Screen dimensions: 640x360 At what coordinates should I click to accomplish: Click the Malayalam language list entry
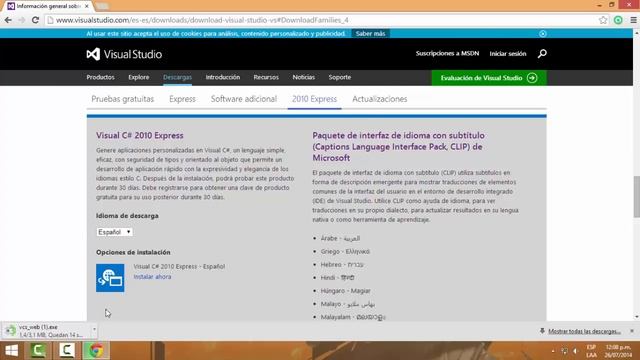point(353,317)
